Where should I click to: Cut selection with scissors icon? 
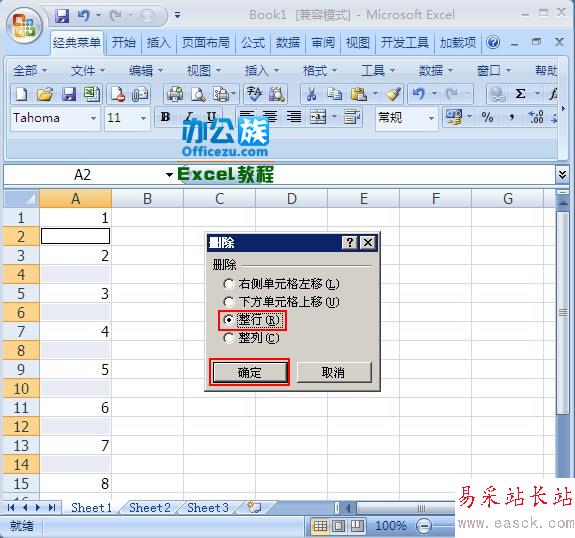pos(311,94)
